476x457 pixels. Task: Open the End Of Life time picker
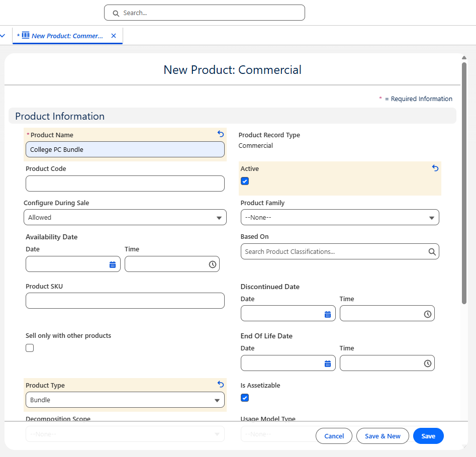click(427, 363)
